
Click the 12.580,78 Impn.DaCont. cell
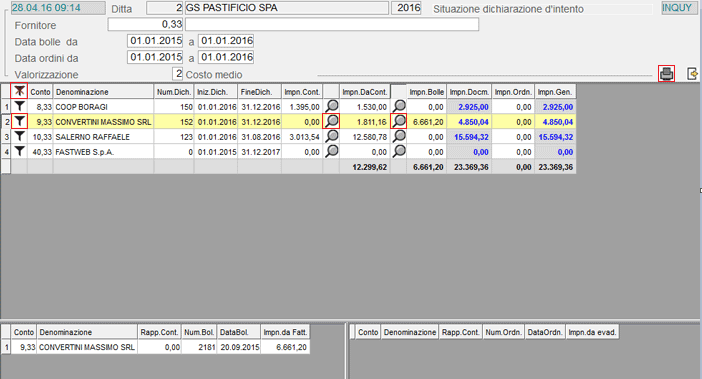tap(365, 137)
